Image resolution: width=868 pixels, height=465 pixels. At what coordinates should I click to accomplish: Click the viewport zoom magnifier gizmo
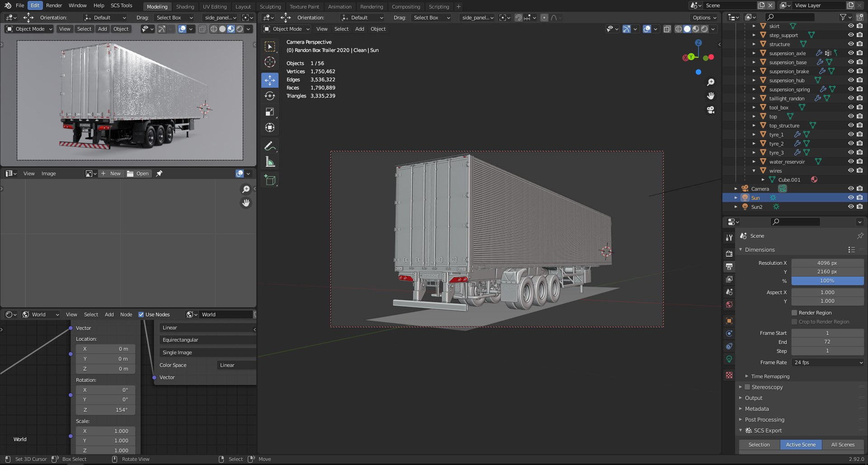pyautogui.click(x=711, y=82)
